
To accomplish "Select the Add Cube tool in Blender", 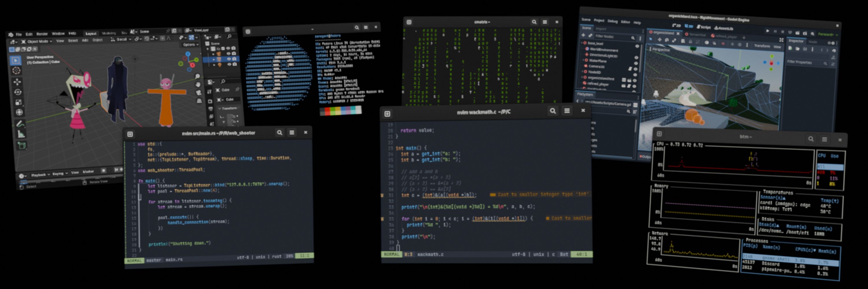I will pos(22,145).
